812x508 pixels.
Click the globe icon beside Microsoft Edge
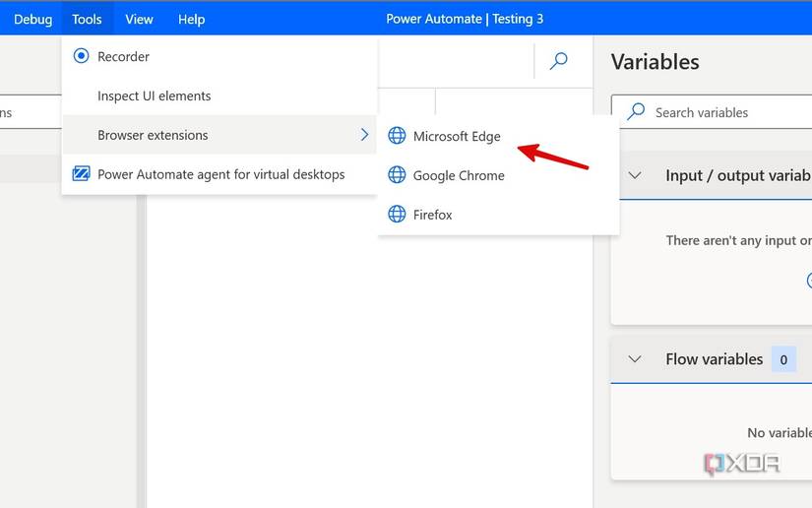tap(398, 135)
